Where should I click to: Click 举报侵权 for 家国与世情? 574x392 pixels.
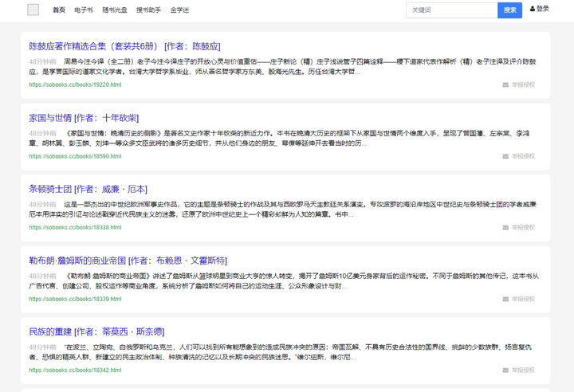point(523,157)
